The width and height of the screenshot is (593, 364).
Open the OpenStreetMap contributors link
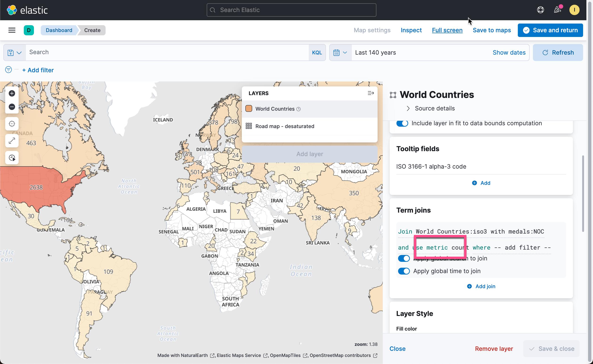tap(343, 355)
